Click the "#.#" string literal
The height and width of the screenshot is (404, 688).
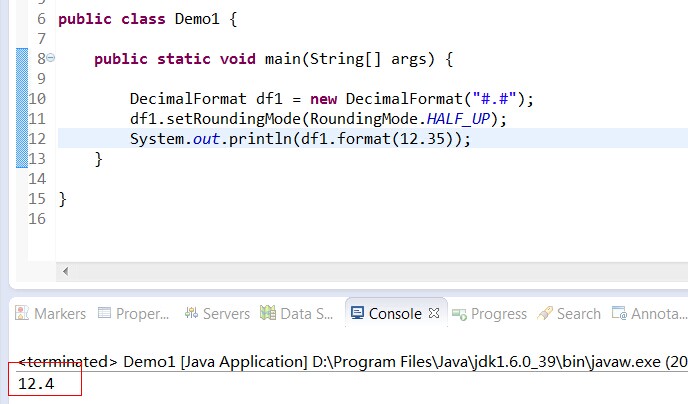(x=494, y=99)
